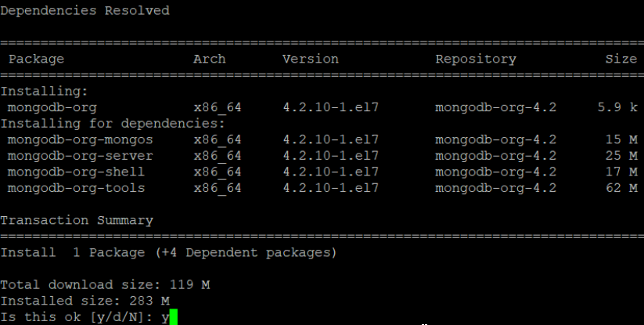Click the "Transaction Summary" heading
The width and height of the screenshot is (644, 325).
(77, 220)
